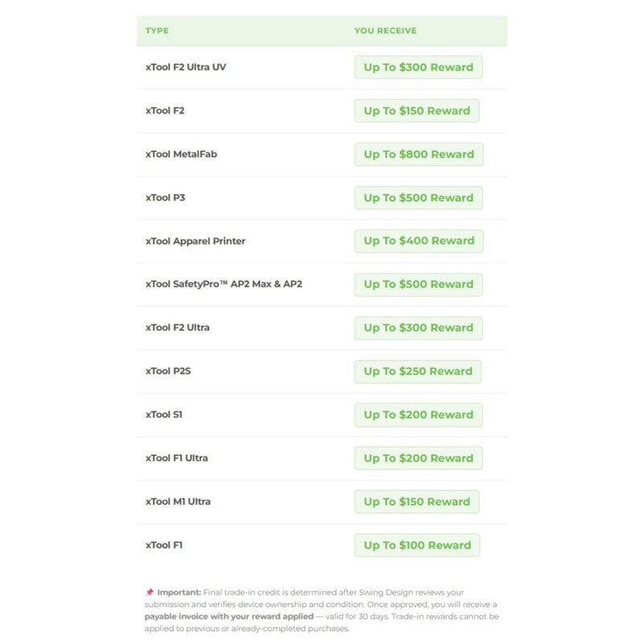Screen dimensions: 644x644
Task: Click the xTool F2 Ultra $300 reward badge
Action: click(x=418, y=328)
